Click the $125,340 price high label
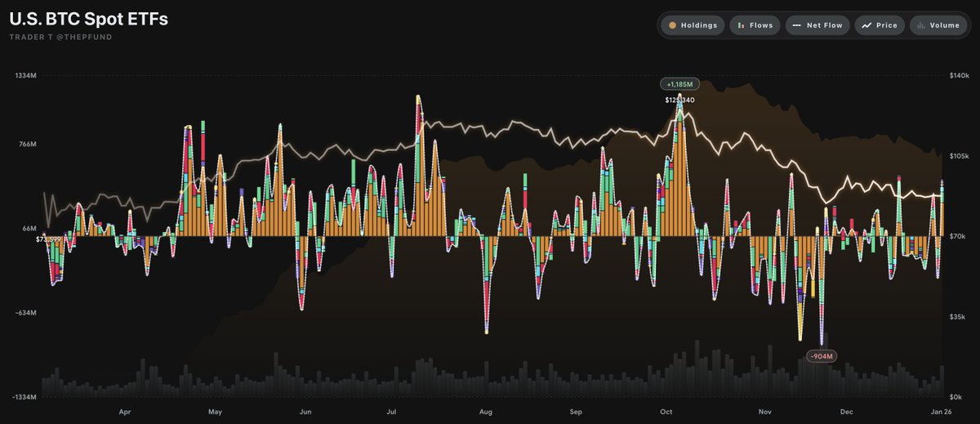The height and width of the screenshot is (424, 980). (679, 100)
